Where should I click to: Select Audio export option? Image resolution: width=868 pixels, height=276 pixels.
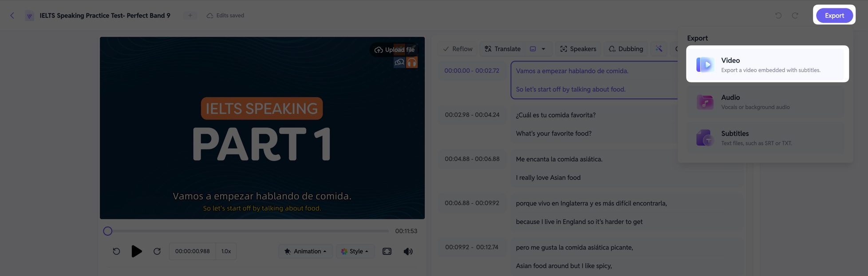pos(767,101)
